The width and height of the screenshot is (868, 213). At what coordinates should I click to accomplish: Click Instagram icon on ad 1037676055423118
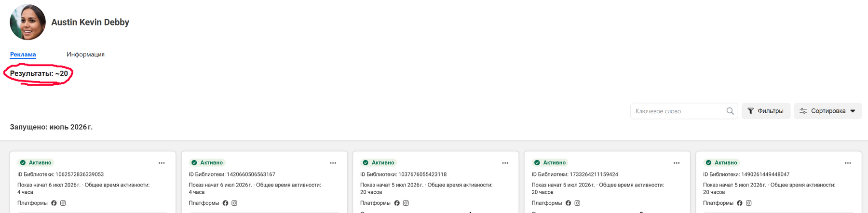pyautogui.click(x=406, y=203)
